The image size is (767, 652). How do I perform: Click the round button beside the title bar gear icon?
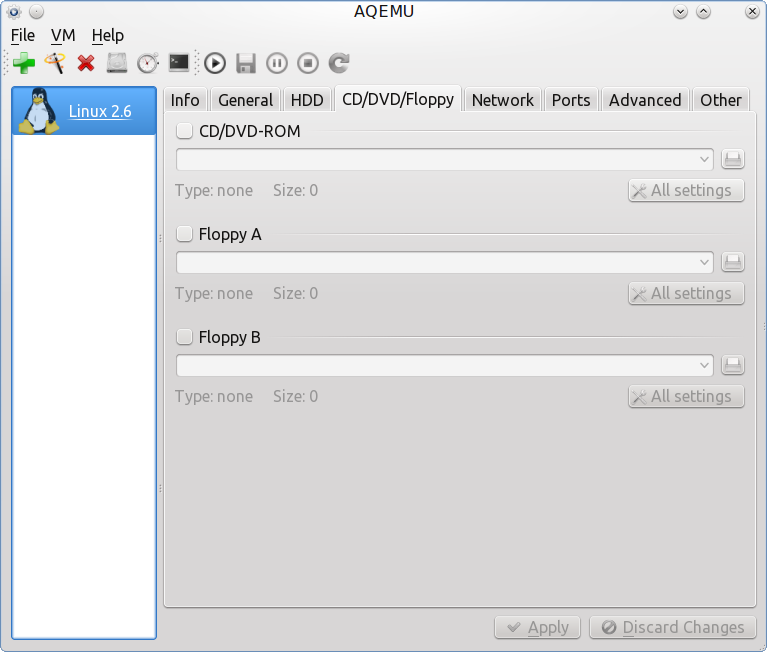[x=36, y=11]
